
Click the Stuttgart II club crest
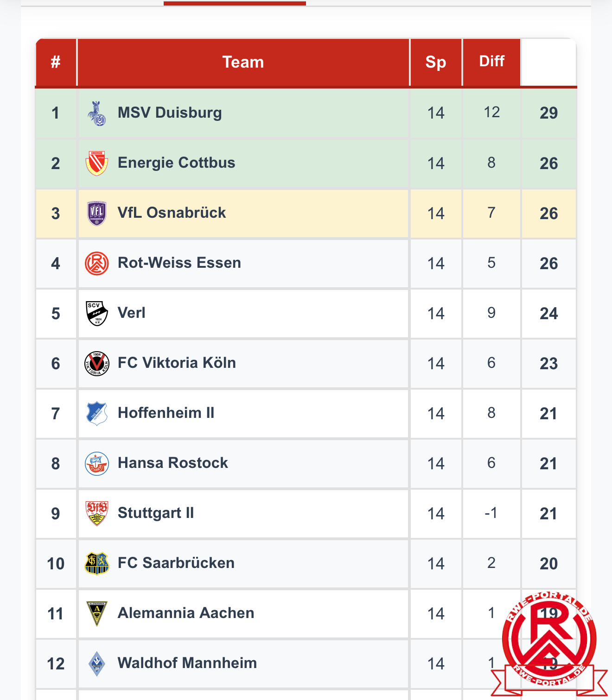coord(97,513)
